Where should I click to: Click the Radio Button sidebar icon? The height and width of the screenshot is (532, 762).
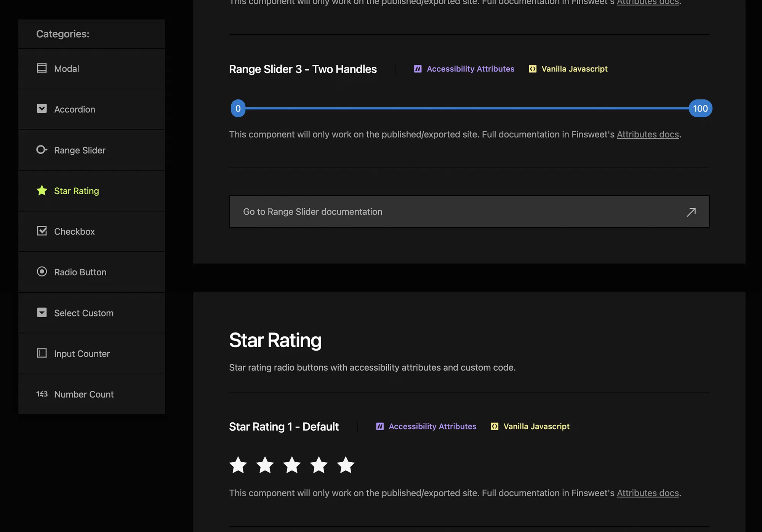point(42,272)
